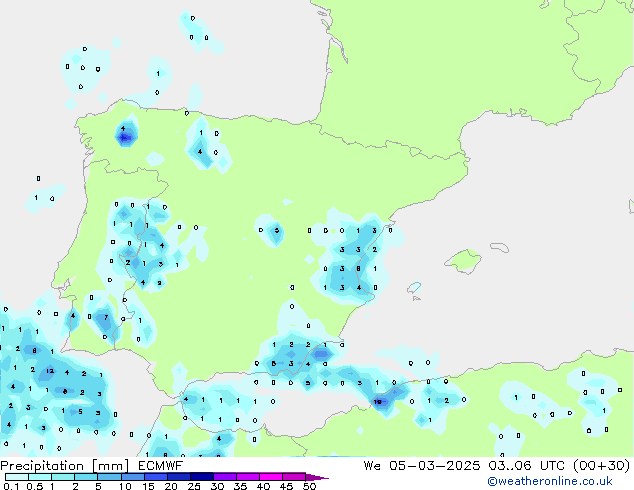The width and height of the screenshot is (634, 490).
Task: Click the '50' legend scale label
Action: [x=310, y=486]
